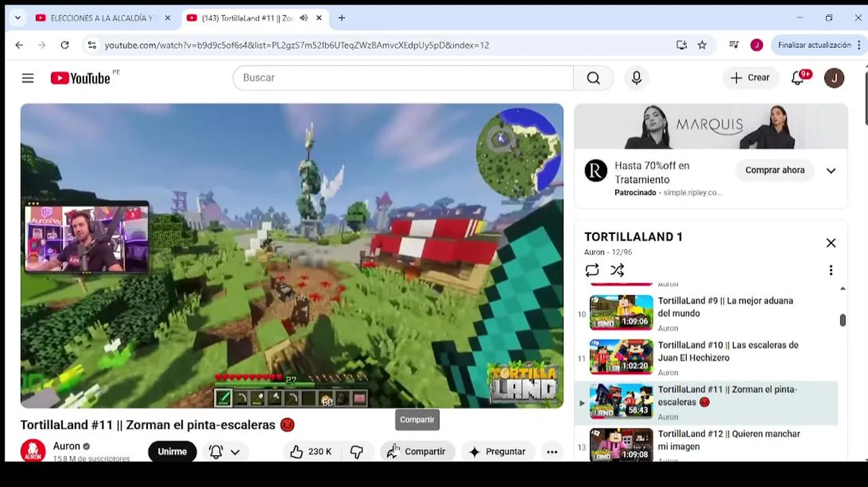The height and width of the screenshot is (487, 868).
Task: Click the Ripley advertiser logo
Action: [x=596, y=170]
